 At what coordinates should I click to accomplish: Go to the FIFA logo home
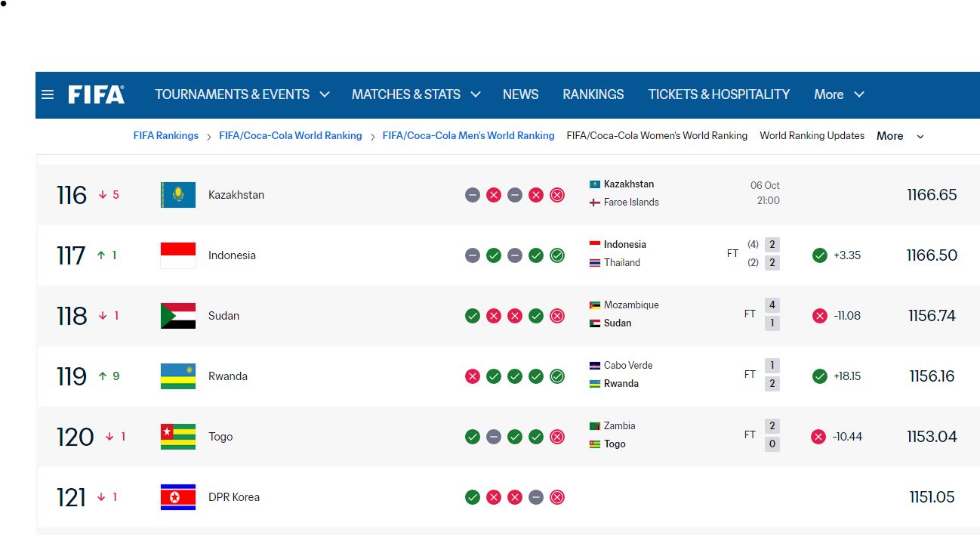tap(97, 94)
